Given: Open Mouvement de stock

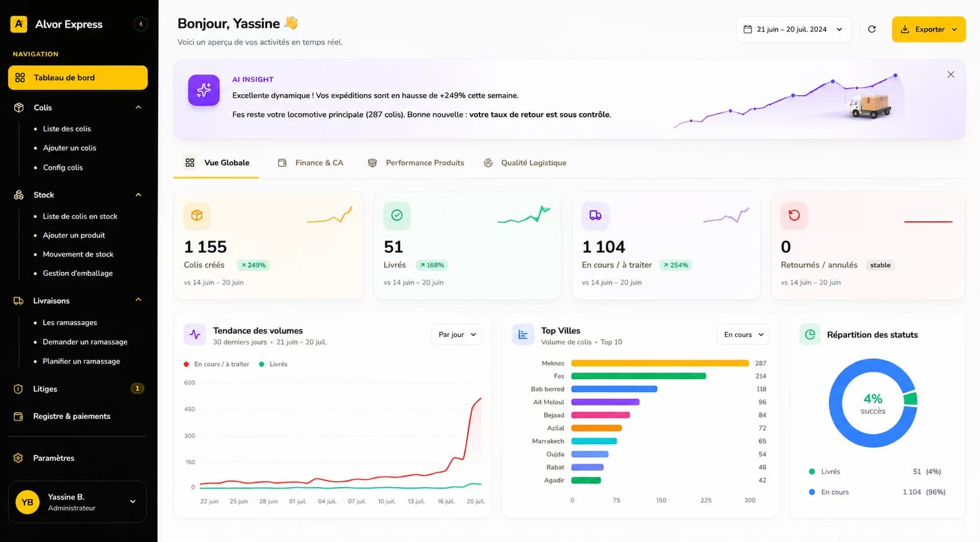Looking at the screenshot, I should [x=78, y=254].
